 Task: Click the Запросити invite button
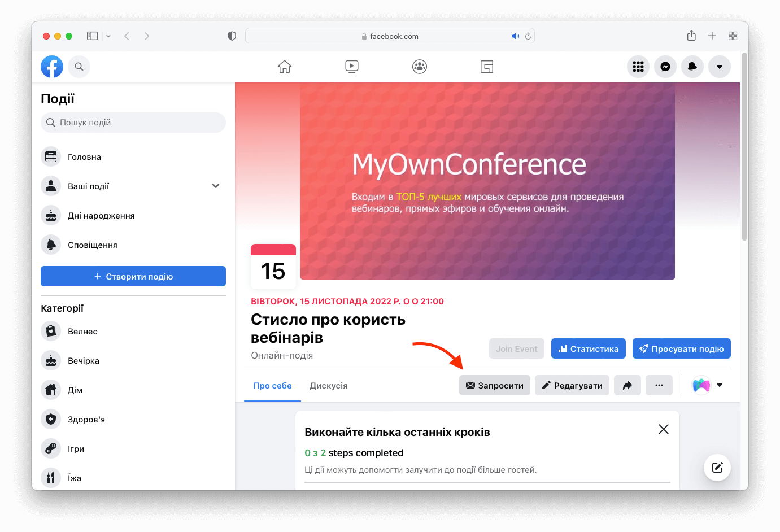tap(495, 385)
